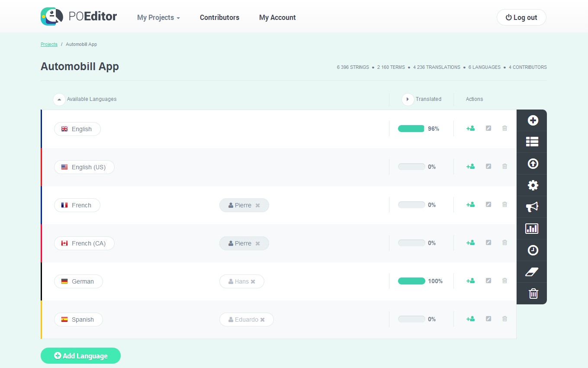Click the Add Language button
588x368 pixels.
click(80, 356)
